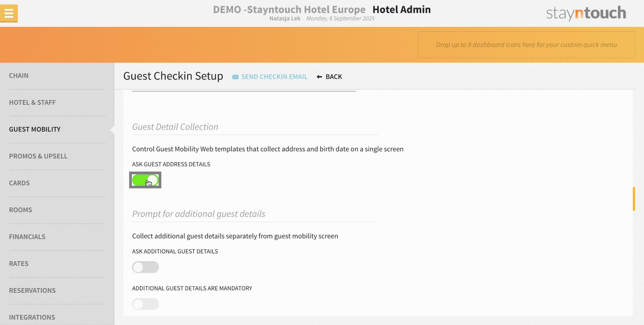
Task: Click the back arrow icon
Action: 318,77
